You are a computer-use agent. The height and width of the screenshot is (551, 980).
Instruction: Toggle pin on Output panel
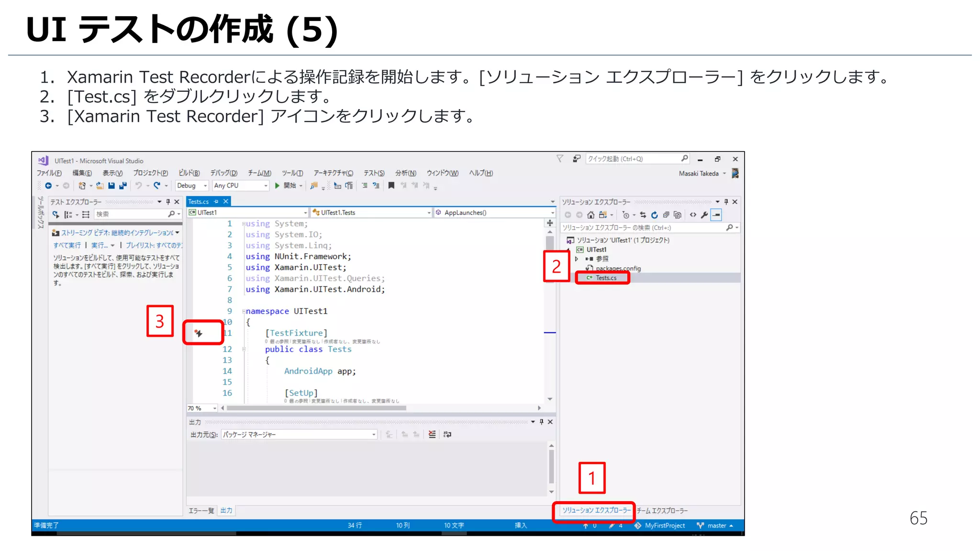542,422
